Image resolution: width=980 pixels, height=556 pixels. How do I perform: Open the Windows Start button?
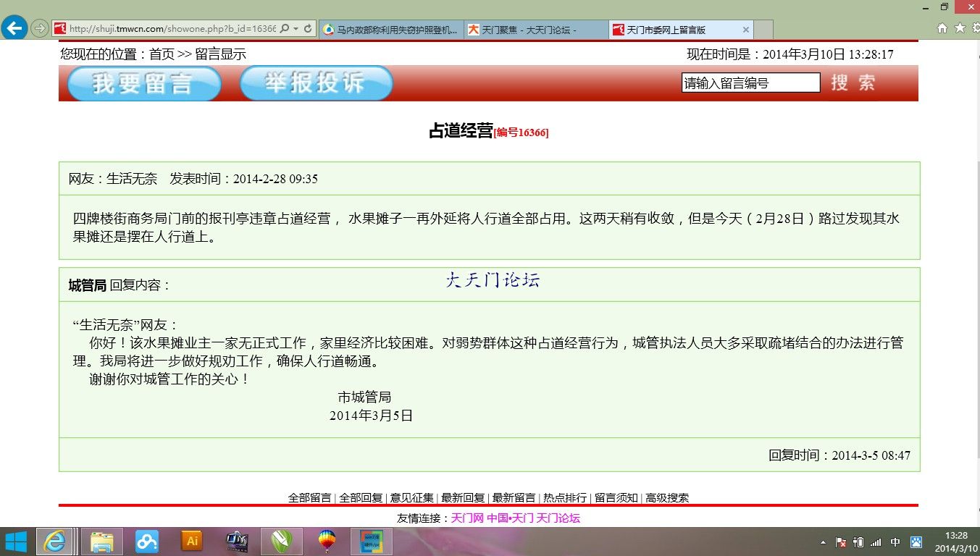16,542
